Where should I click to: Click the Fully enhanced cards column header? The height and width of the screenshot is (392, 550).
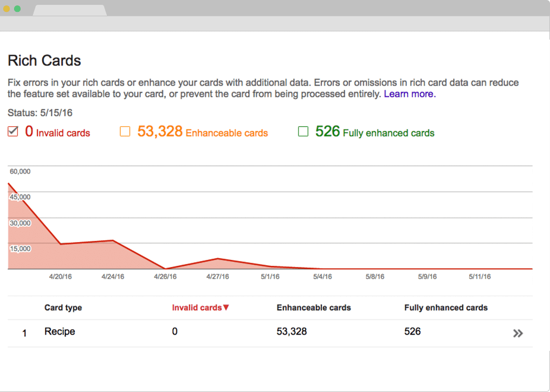pos(445,308)
